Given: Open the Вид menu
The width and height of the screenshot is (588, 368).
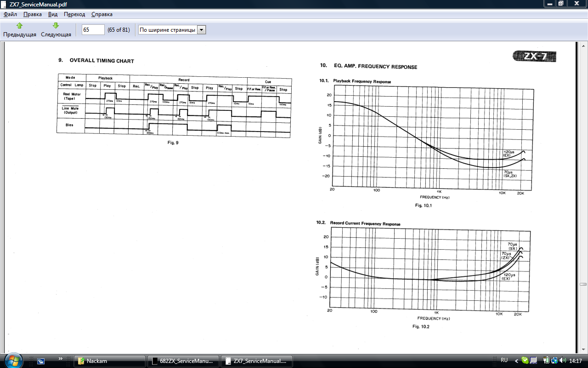Looking at the screenshot, I should pyautogui.click(x=53, y=14).
